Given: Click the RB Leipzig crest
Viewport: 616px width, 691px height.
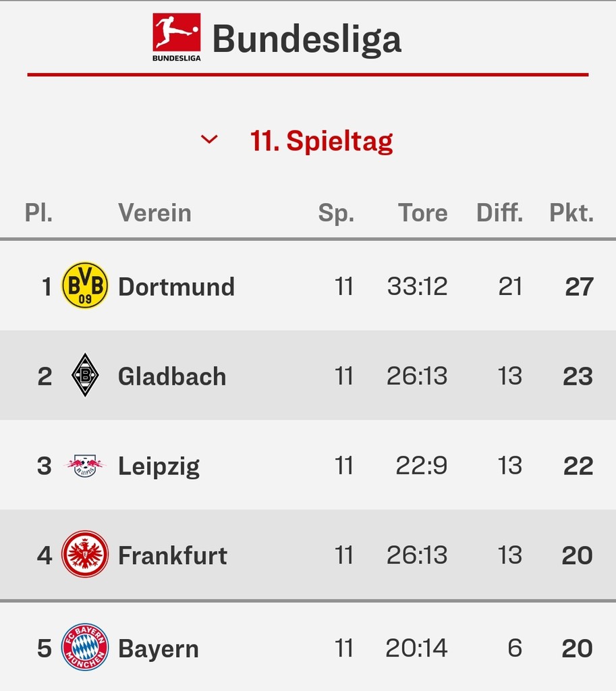Looking at the screenshot, I should click(x=85, y=466).
